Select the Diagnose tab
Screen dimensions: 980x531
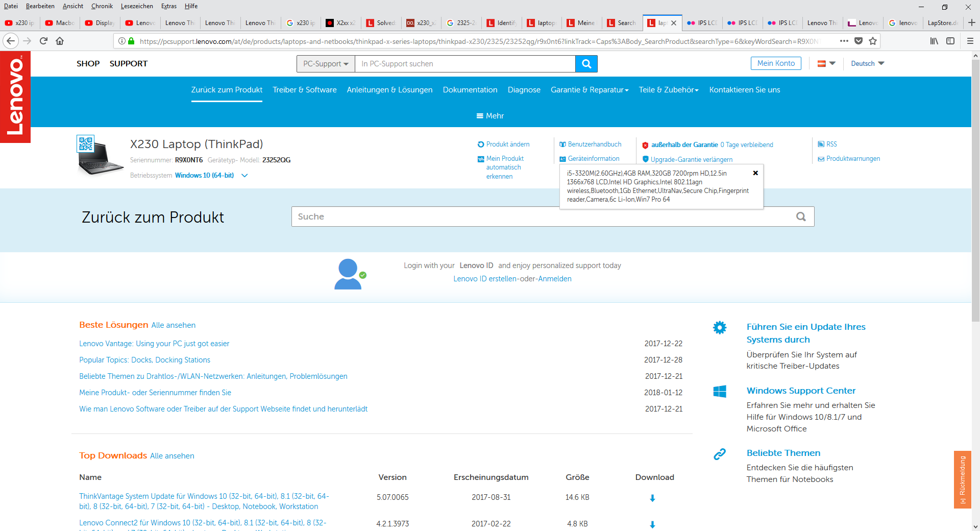(524, 90)
